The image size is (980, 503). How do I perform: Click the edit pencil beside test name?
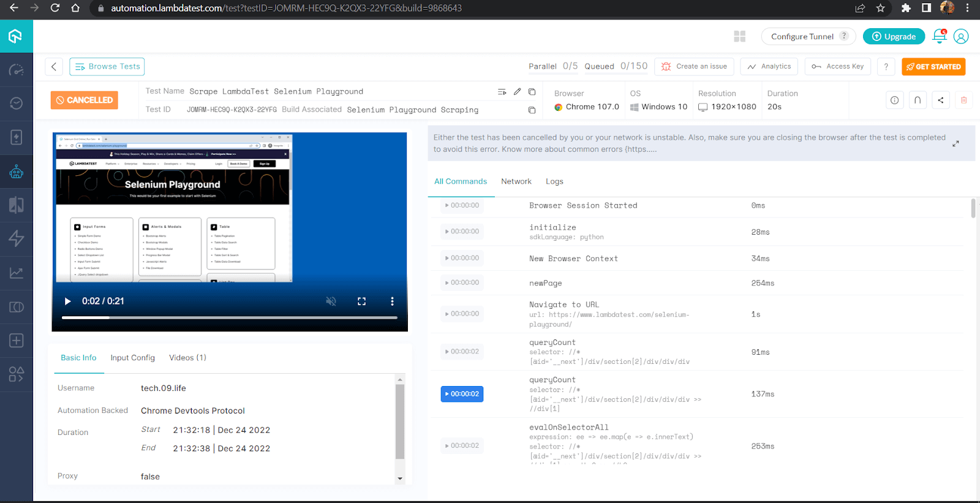(x=517, y=91)
